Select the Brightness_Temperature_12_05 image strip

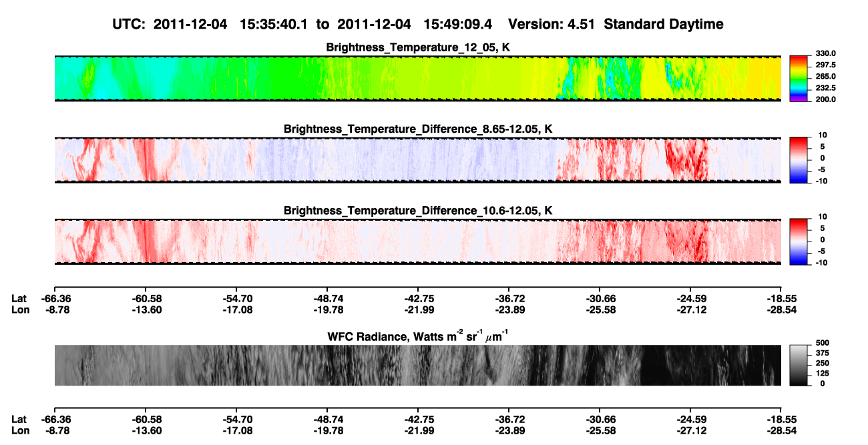[x=418, y=78]
